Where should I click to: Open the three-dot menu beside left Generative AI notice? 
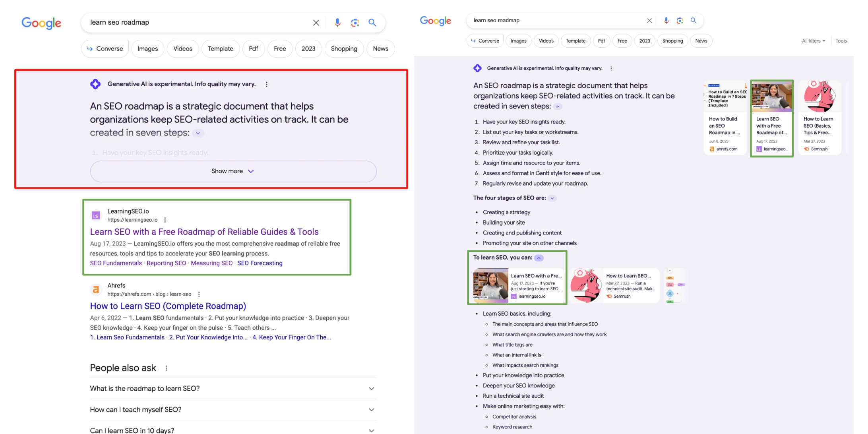[x=267, y=84]
